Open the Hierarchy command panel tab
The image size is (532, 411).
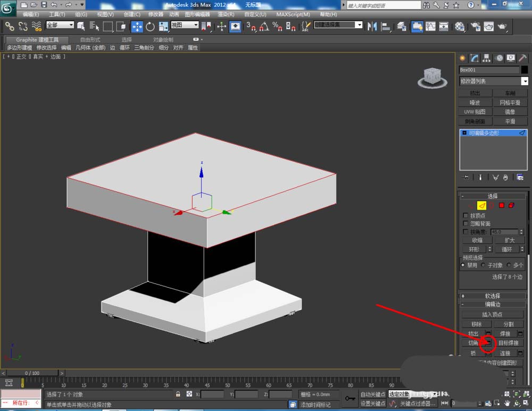487,58
